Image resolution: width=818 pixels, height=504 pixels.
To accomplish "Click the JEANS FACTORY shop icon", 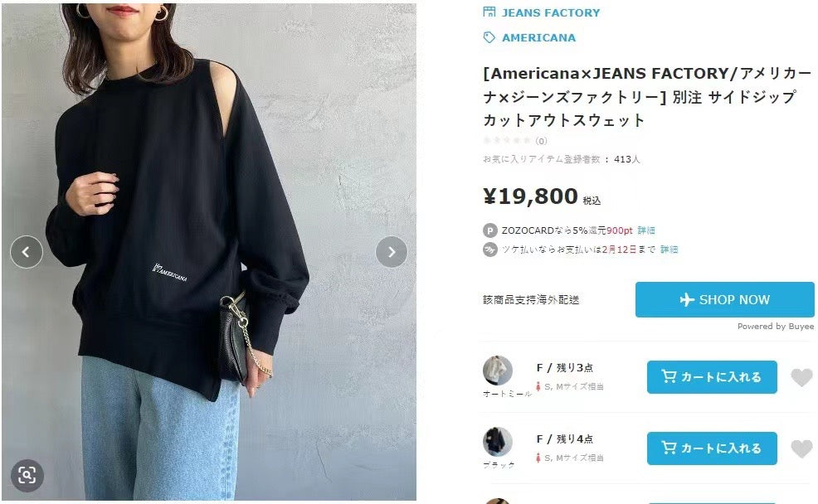I will (x=489, y=12).
